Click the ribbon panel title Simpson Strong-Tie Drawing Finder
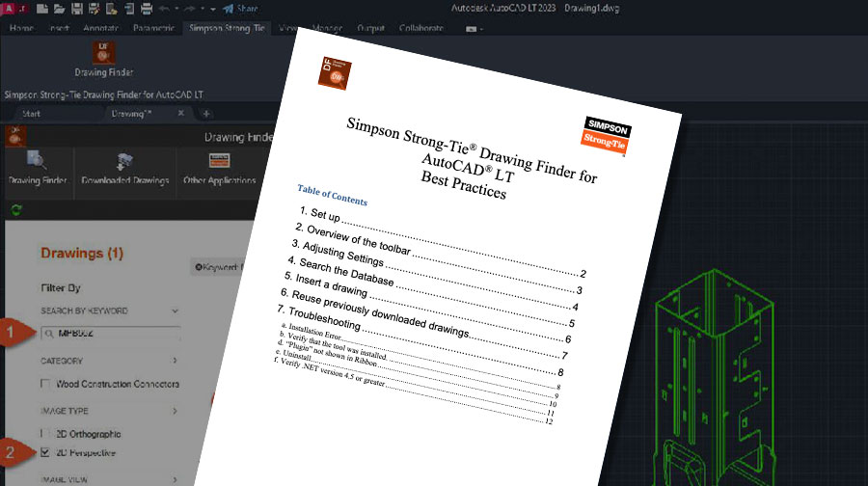The width and height of the screenshot is (868, 486). coord(103,94)
